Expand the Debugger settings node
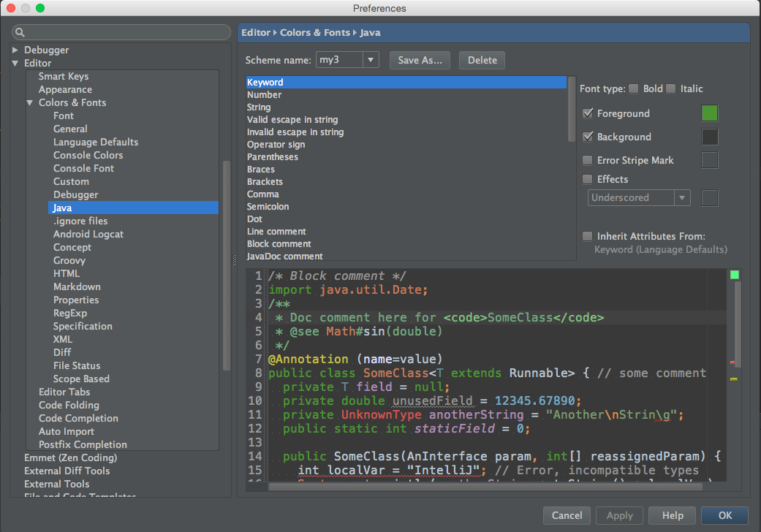Image resolution: width=761 pixels, height=532 pixels. [15, 50]
